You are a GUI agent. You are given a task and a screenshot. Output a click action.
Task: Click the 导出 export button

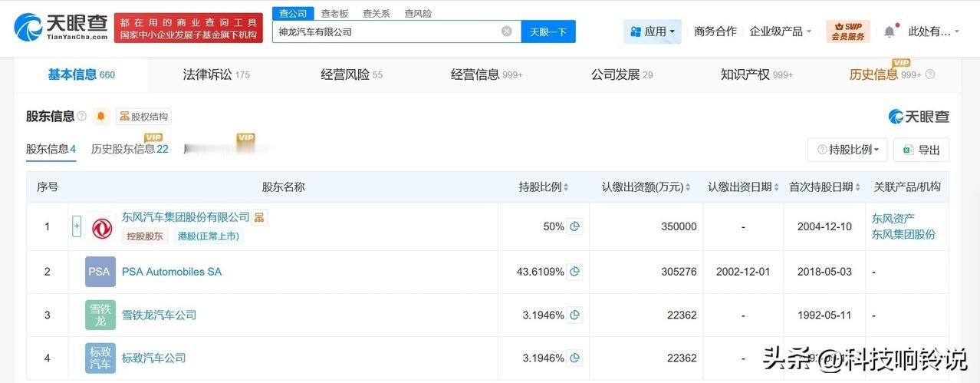point(922,150)
